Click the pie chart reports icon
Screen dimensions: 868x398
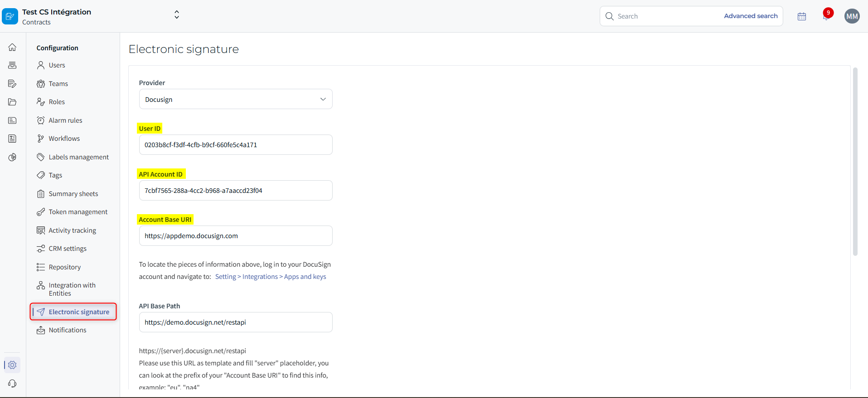12,157
